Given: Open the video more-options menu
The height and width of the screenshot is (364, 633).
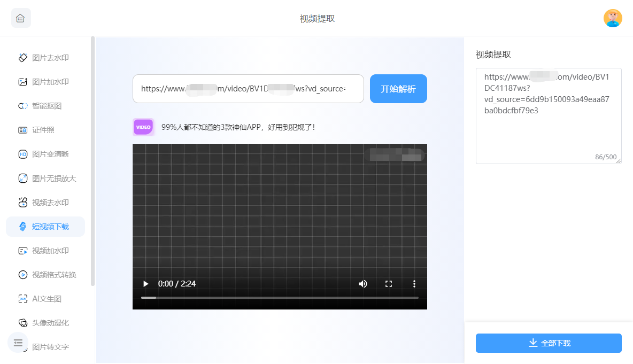Looking at the screenshot, I should point(414,284).
